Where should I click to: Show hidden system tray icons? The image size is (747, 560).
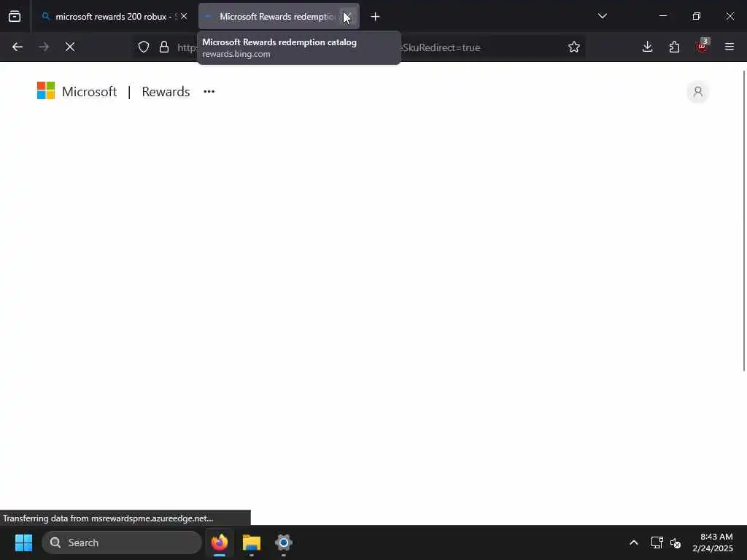click(x=634, y=542)
